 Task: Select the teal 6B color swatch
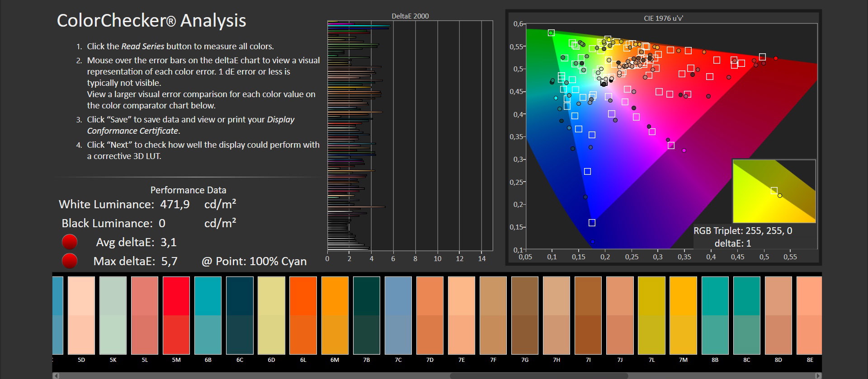pyautogui.click(x=208, y=315)
